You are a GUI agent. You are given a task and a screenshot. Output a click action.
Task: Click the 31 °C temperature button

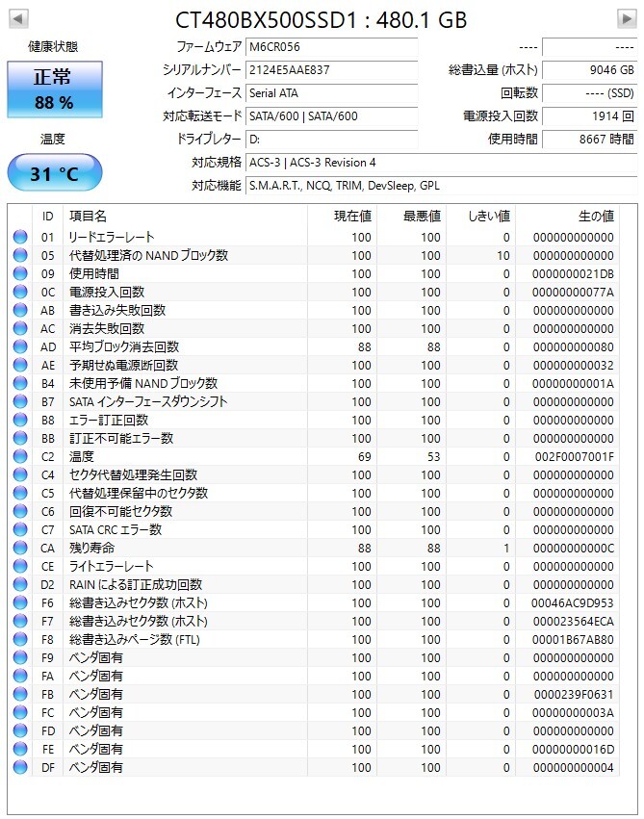click(x=55, y=173)
